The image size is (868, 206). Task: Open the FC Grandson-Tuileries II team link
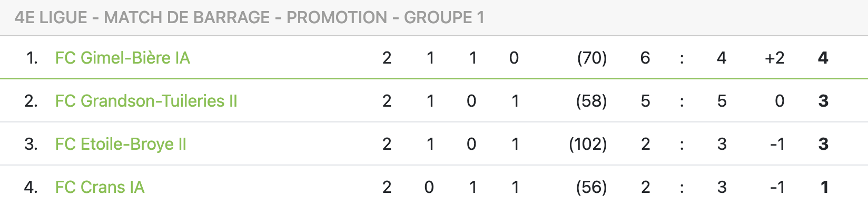pyautogui.click(x=146, y=101)
